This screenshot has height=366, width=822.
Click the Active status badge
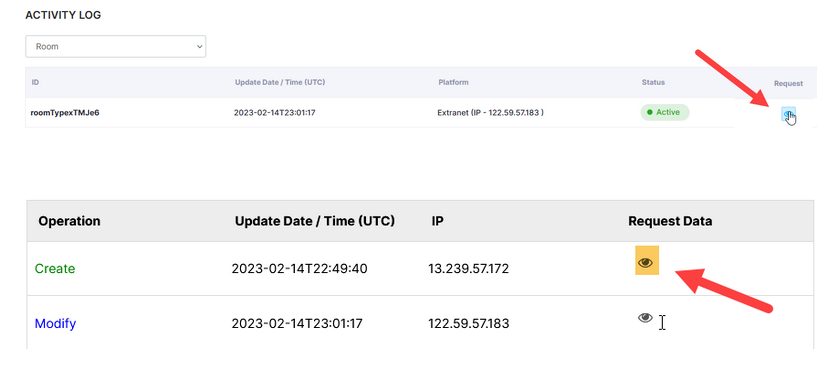[x=664, y=112]
